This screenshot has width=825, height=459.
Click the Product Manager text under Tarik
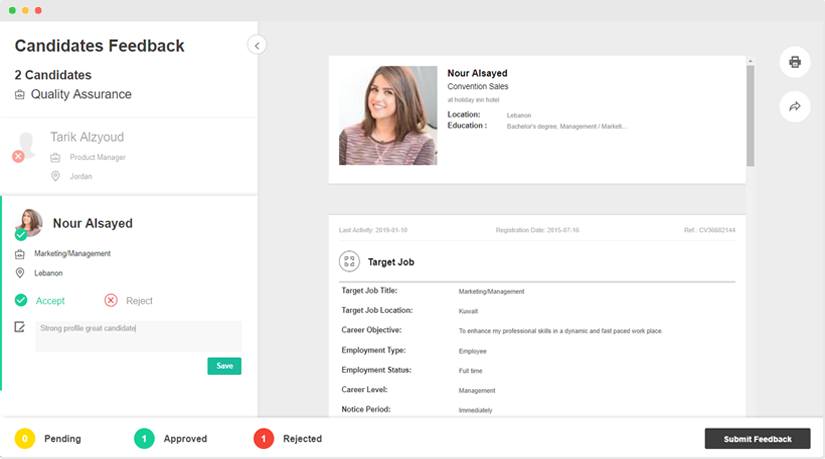98,157
